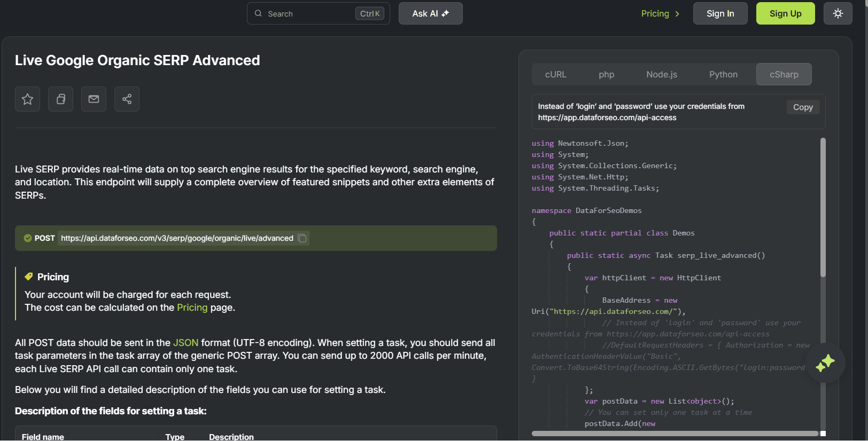The image size is (868, 441).
Task: Click the code panel vertical scrollbar
Action: [x=823, y=207]
